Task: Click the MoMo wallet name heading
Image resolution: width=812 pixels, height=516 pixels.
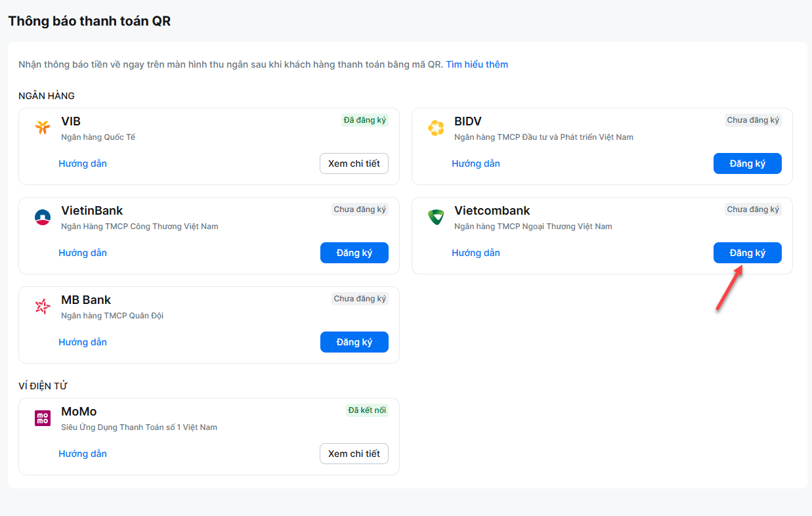Action: pyautogui.click(x=79, y=412)
